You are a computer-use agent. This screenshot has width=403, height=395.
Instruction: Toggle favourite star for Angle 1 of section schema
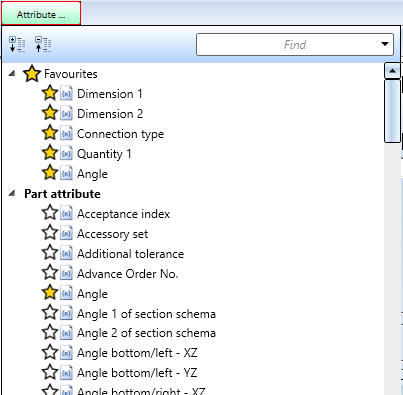(x=50, y=313)
